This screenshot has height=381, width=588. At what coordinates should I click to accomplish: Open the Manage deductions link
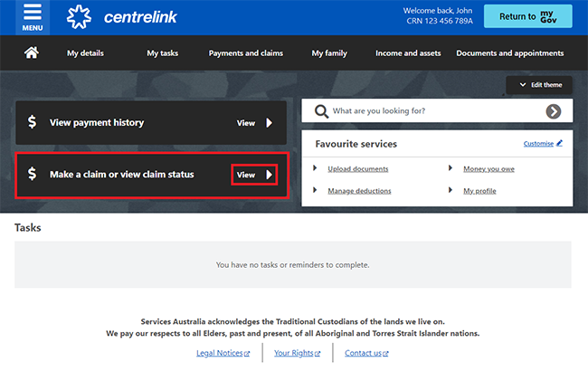click(x=359, y=191)
